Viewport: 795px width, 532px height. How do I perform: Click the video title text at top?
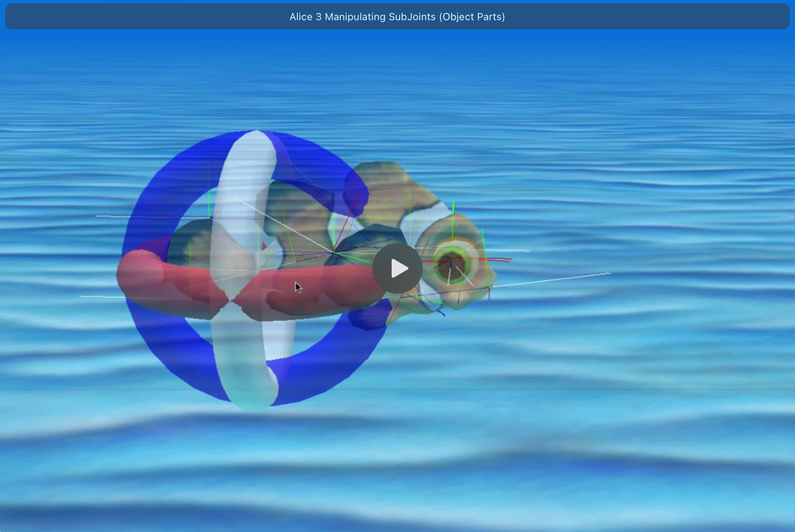pyautogui.click(x=397, y=17)
